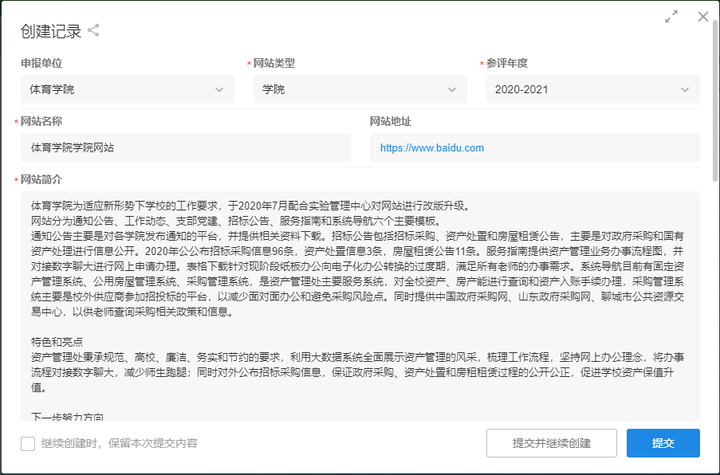Expand the dialog with the fullscreen arrows icon

pyautogui.click(x=671, y=17)
